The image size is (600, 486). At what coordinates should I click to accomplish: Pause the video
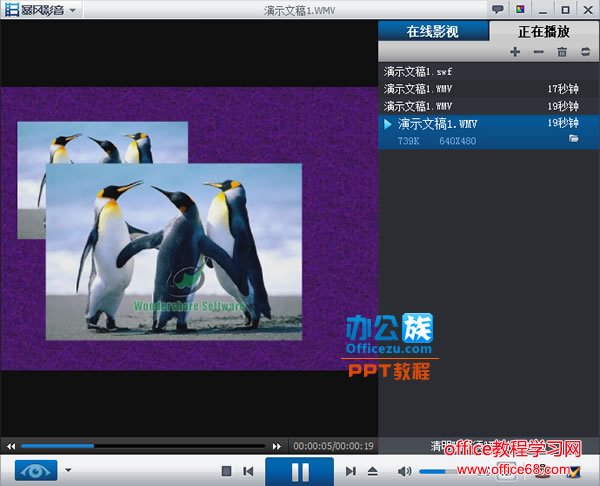300,471
